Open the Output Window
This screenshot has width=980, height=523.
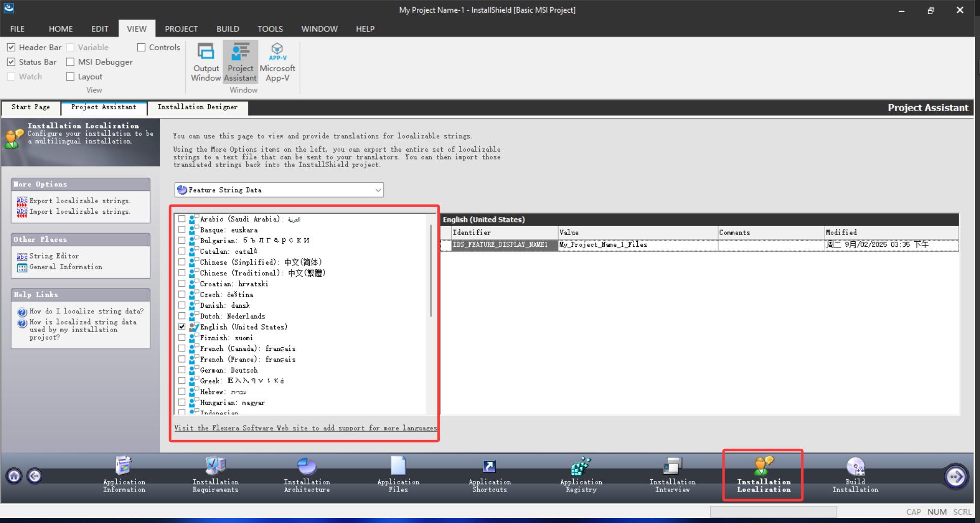pos(206,62)
